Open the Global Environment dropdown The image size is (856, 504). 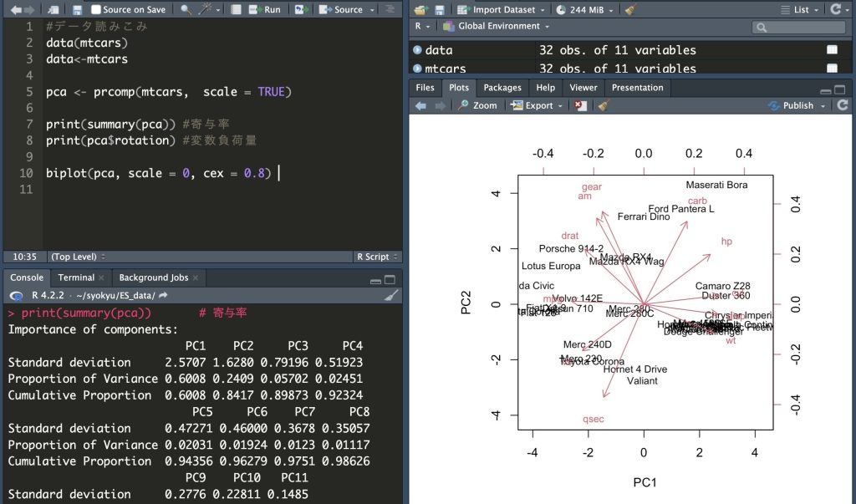(x=497, y=26)
